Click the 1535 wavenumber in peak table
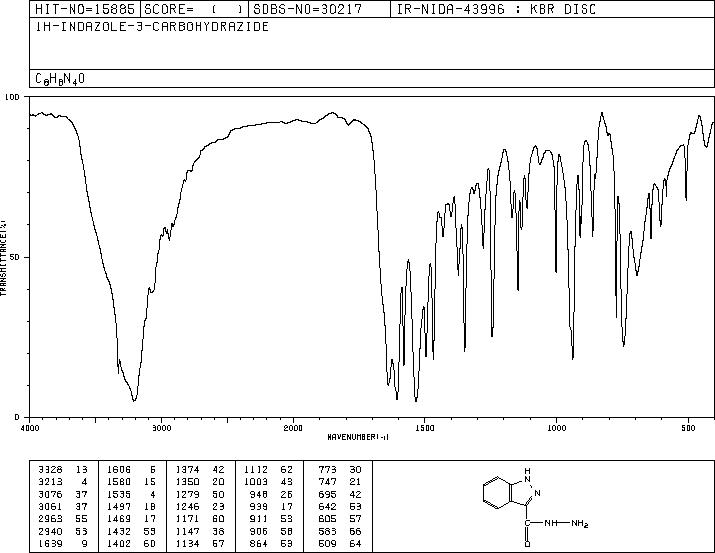The width and height of the screenshot is (715, 553). (119, 494)
